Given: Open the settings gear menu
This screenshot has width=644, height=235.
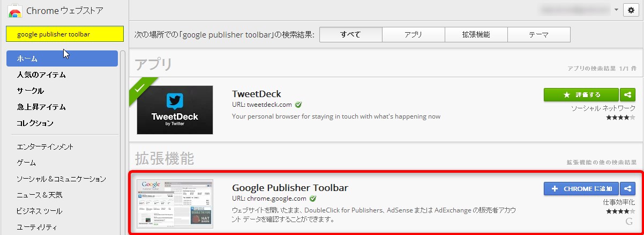Looking at the screenshot, I should [x=631, y=10].
